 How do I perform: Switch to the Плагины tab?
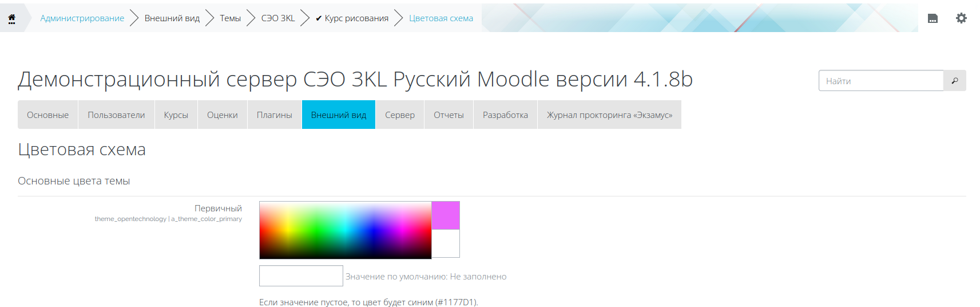point(275,115)
